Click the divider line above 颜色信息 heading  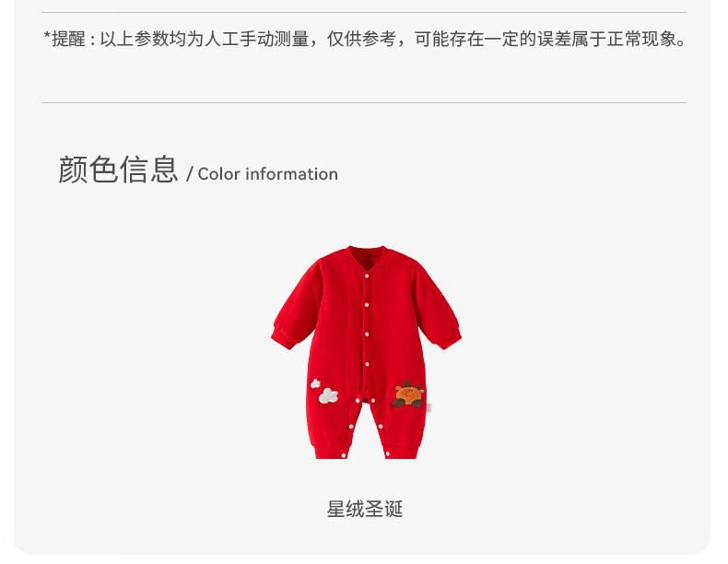(x=364, y=102)
